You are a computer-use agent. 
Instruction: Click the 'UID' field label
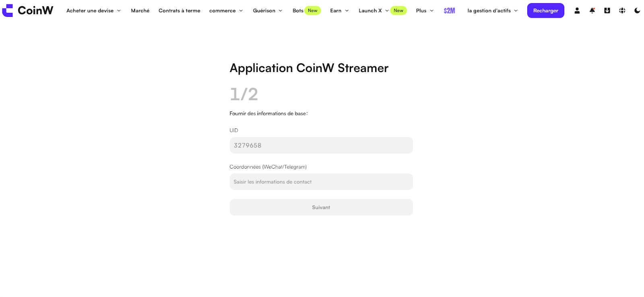coord(234,130)
